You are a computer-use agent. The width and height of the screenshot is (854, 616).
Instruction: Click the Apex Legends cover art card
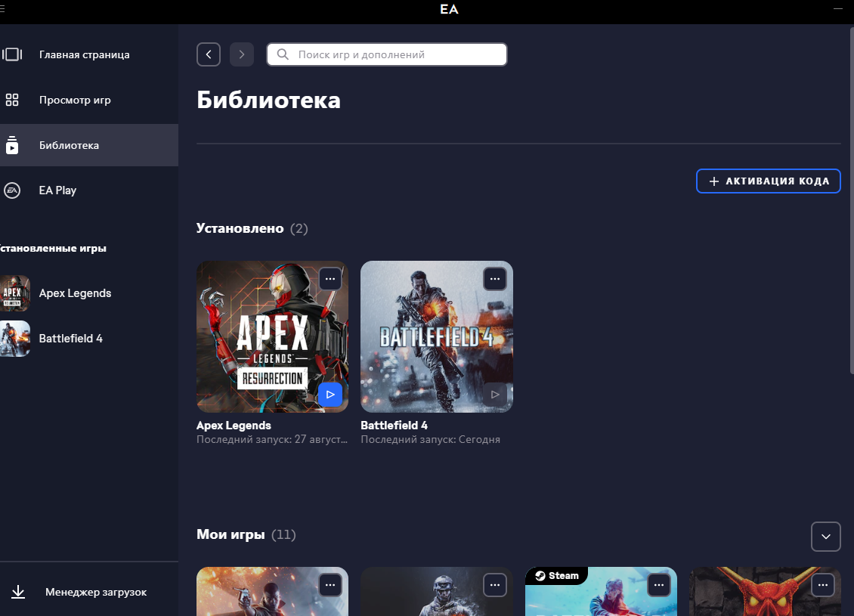click(272, 336)
